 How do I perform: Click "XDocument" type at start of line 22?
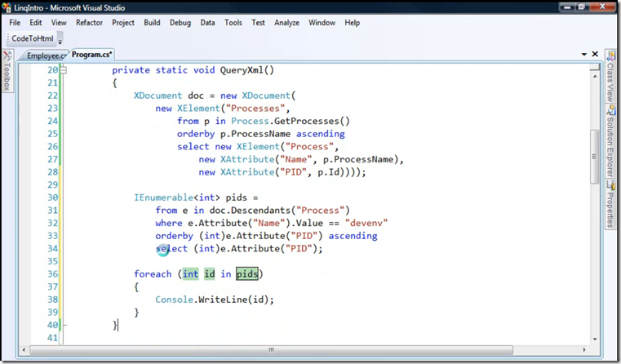[157, 95]
